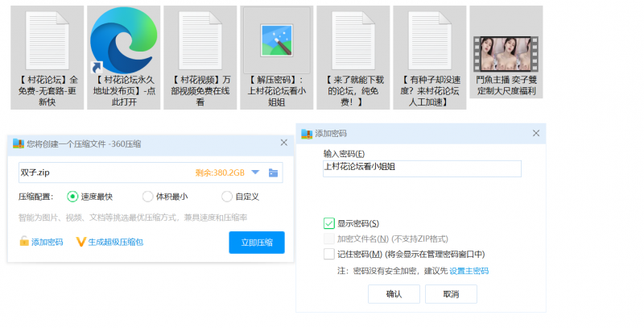Enable the 记住密码 checkbox
This screenshot has width=644, height=328.
328,255
